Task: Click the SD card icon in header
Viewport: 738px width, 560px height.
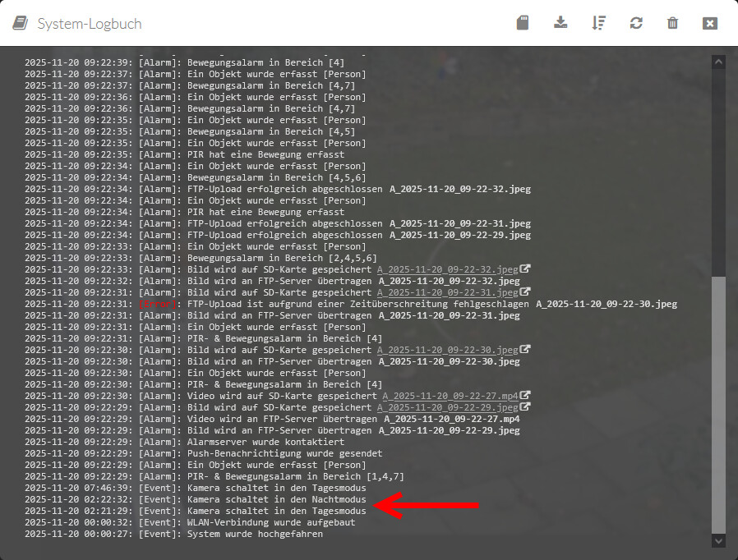Action: click(x=523, y=23)
